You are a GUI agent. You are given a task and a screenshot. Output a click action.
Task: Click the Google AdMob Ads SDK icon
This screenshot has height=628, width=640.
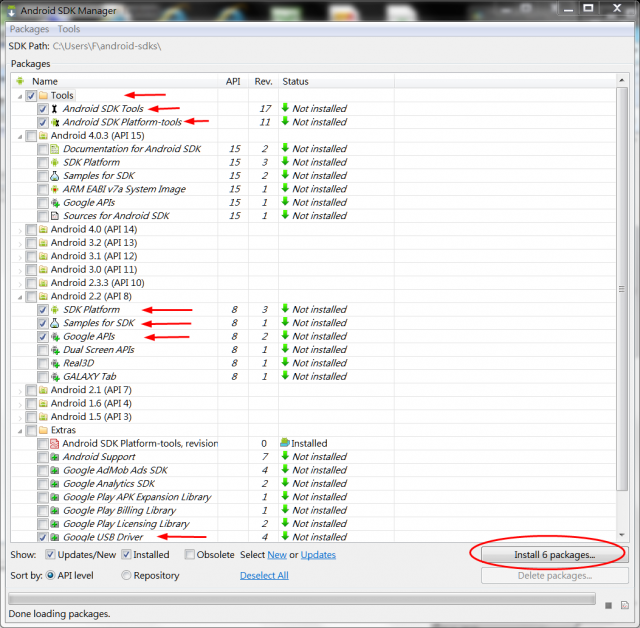coord(55,470)
